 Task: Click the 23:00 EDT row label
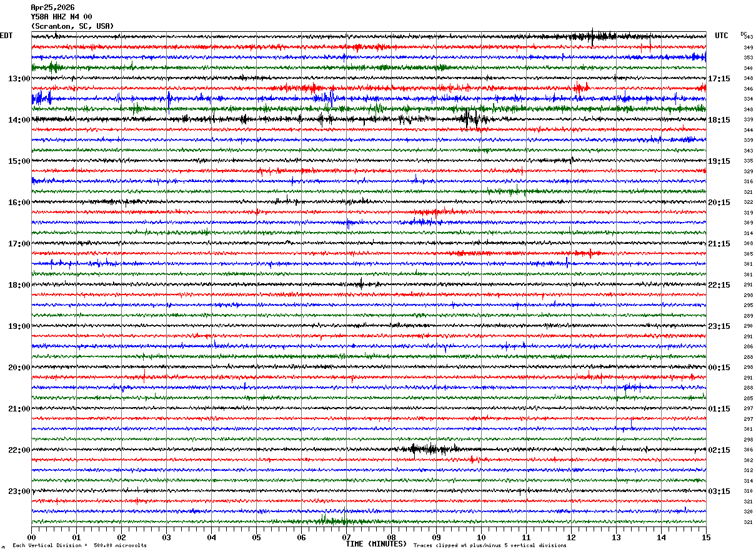click(x=19, y=491)
